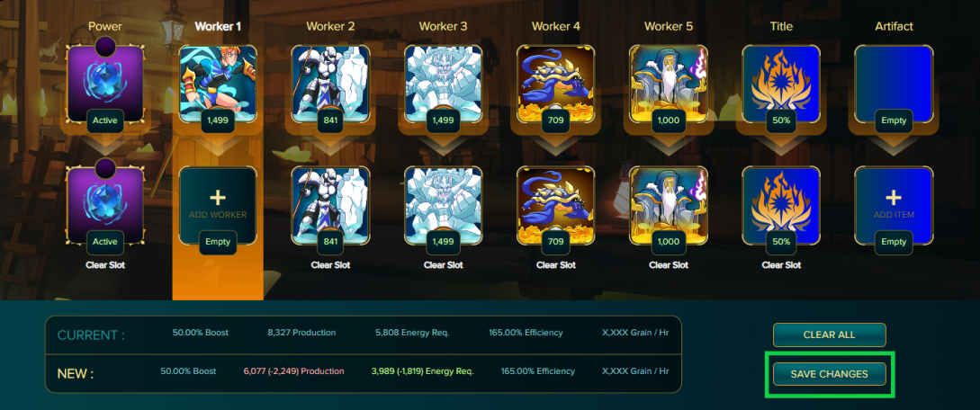Viewport: 980px width, 410px height.
Task: Pick the top Worker 4 blue dragon card
Action: [555, 83]
